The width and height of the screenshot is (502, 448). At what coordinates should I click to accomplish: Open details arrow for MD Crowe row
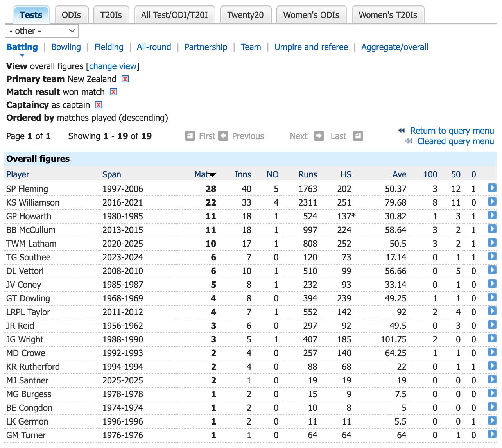click(x=492, y=352)
